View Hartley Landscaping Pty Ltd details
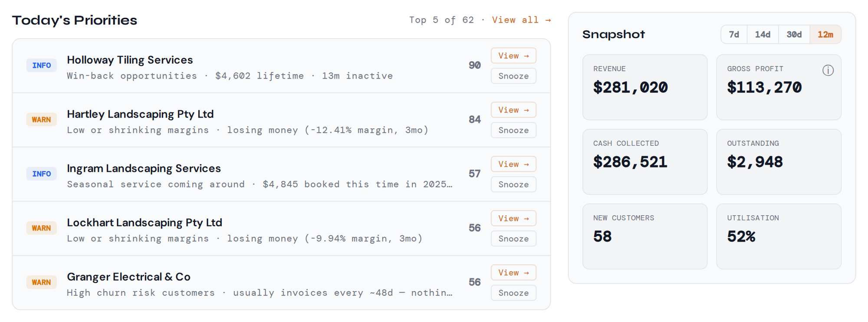Viewport: 868px width, 322px height. click(513, 110)
